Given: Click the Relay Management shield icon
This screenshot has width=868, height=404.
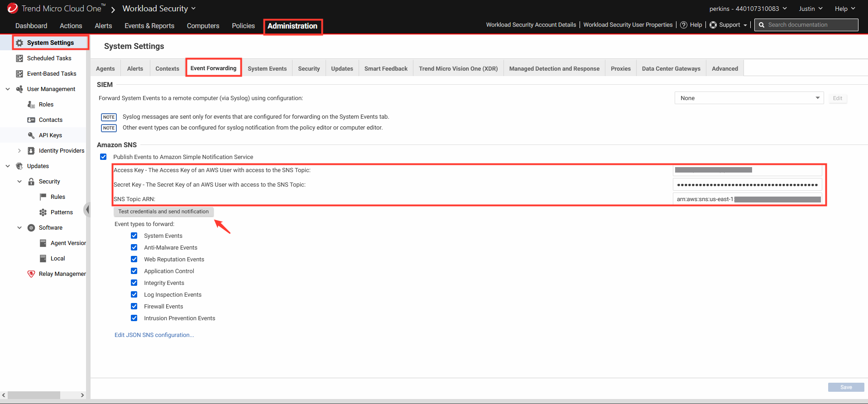Looking at the screenshot, I should coord(31,274).
